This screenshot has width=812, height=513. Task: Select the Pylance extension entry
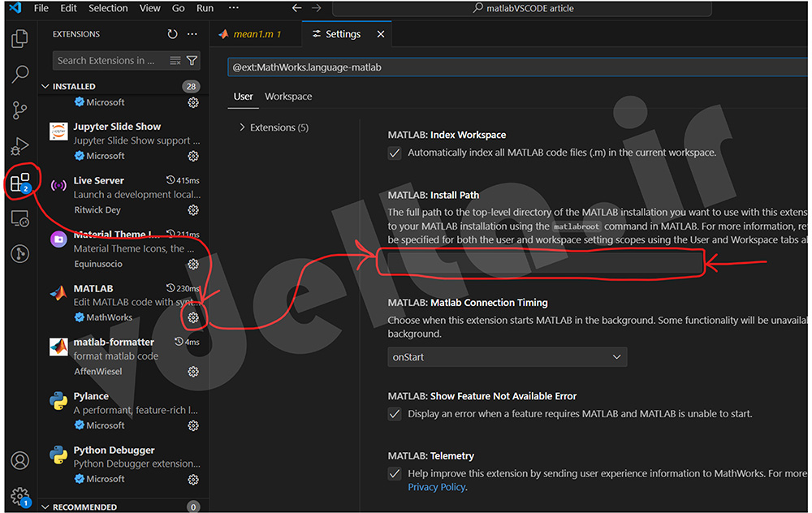pos(123,411)
